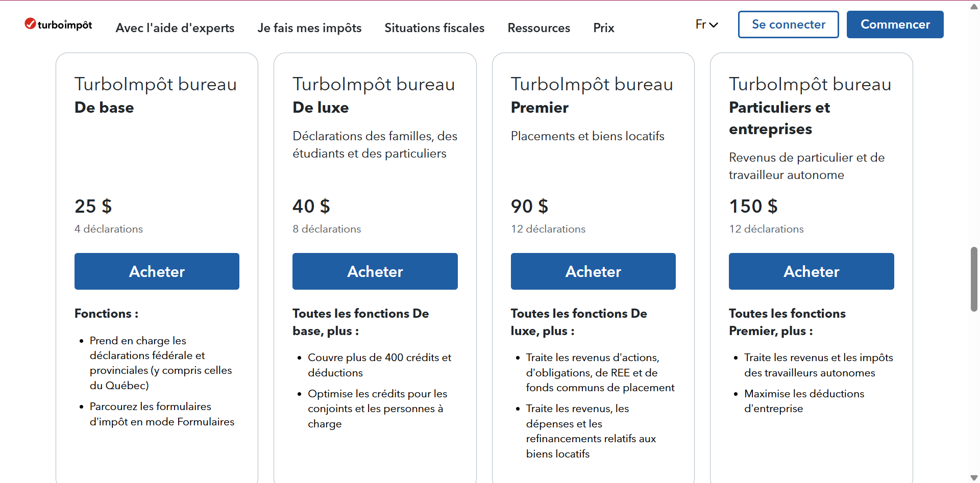This screenshot has width=980, height=483.
Task: Click Toutes les fonctions De base heading
Action: tap(361, 322)
